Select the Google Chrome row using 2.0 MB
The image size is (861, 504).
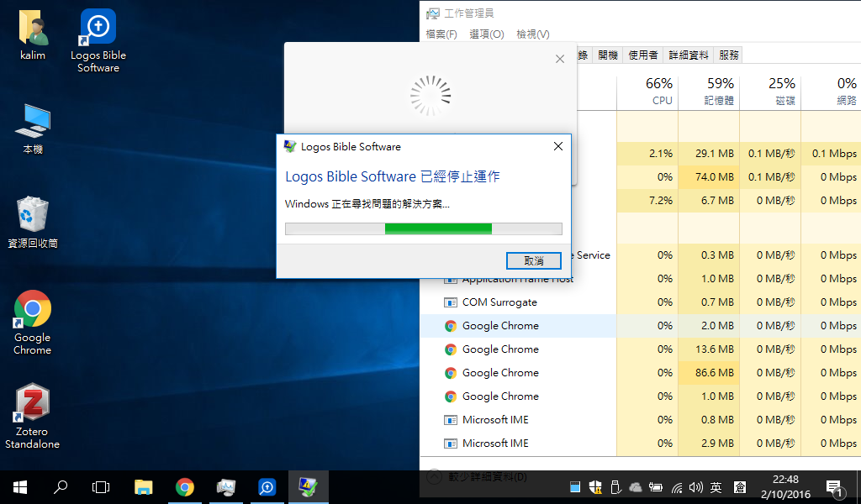point(640,326)
